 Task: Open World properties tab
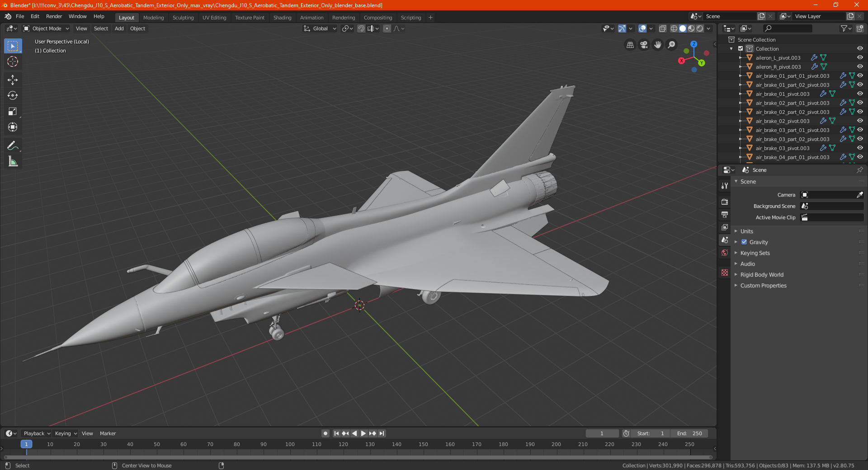click(x=725, y=253)
